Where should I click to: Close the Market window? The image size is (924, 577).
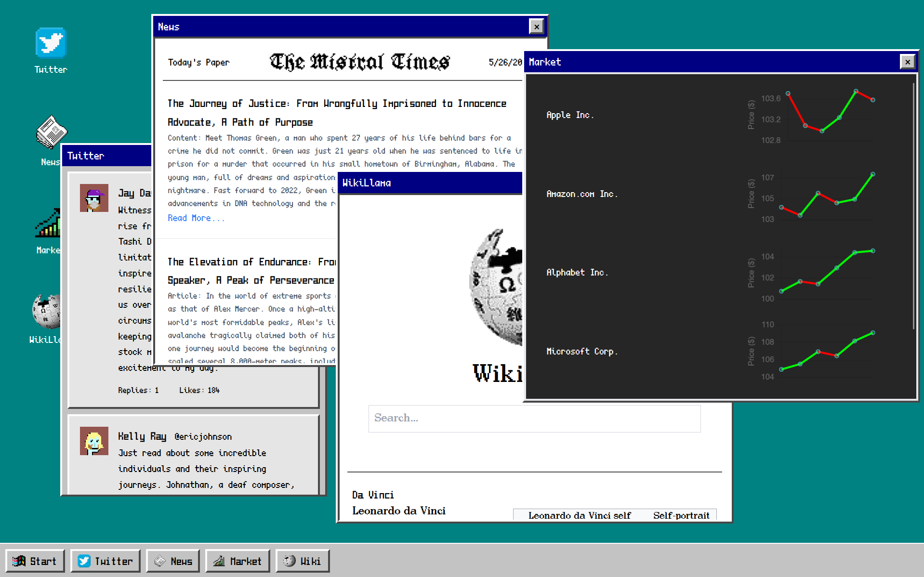(908, 62)
